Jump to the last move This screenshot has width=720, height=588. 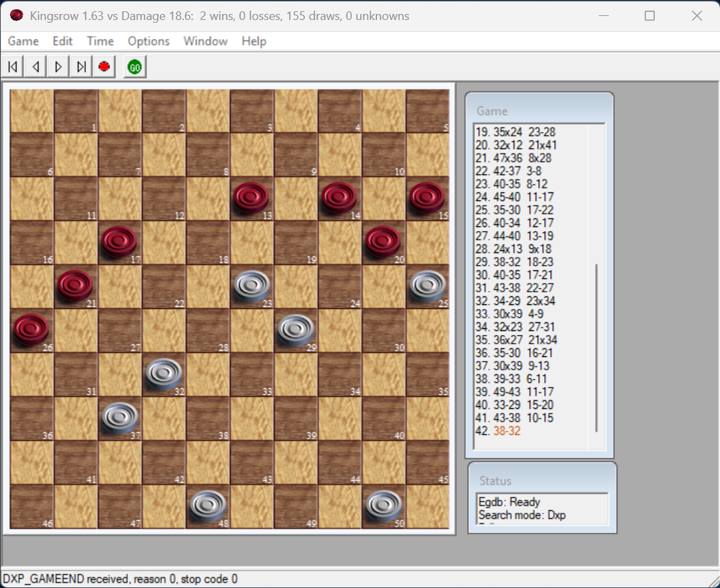pos(81,67)
